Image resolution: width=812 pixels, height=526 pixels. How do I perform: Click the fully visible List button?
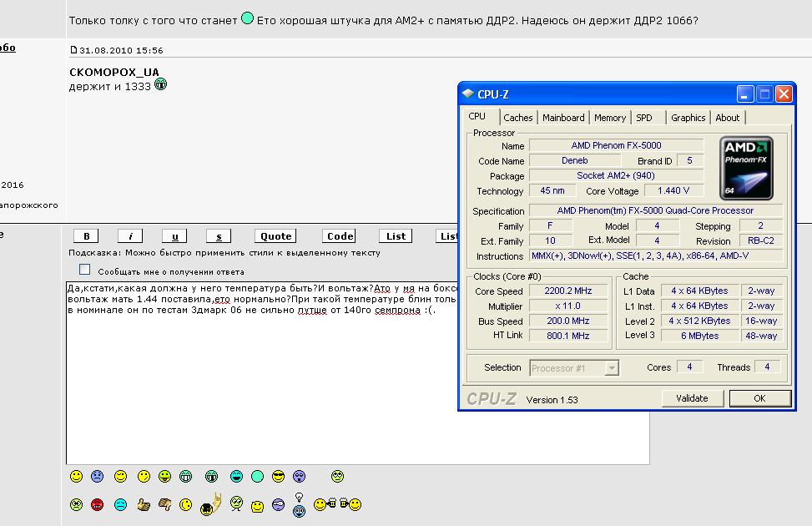point(396,235)
